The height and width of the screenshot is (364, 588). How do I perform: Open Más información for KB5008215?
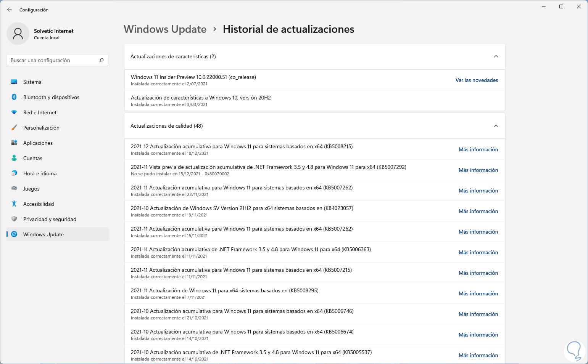click(x=478, y=149)
